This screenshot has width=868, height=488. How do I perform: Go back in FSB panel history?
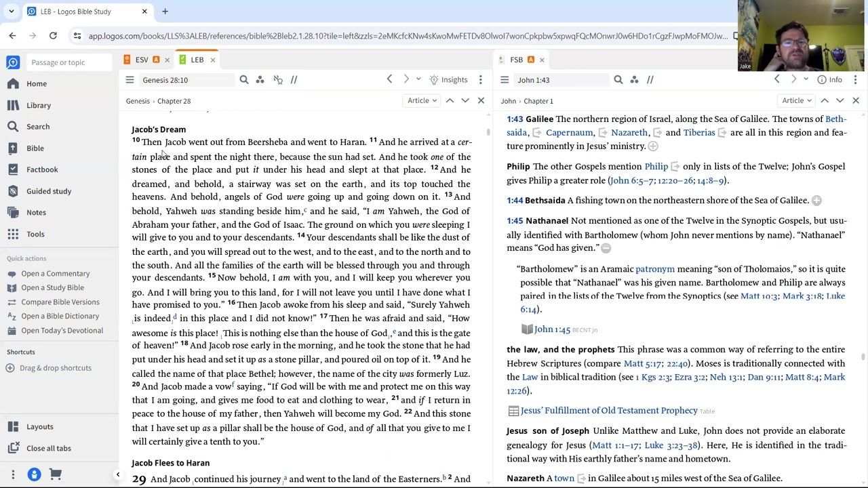click(777, 80)
